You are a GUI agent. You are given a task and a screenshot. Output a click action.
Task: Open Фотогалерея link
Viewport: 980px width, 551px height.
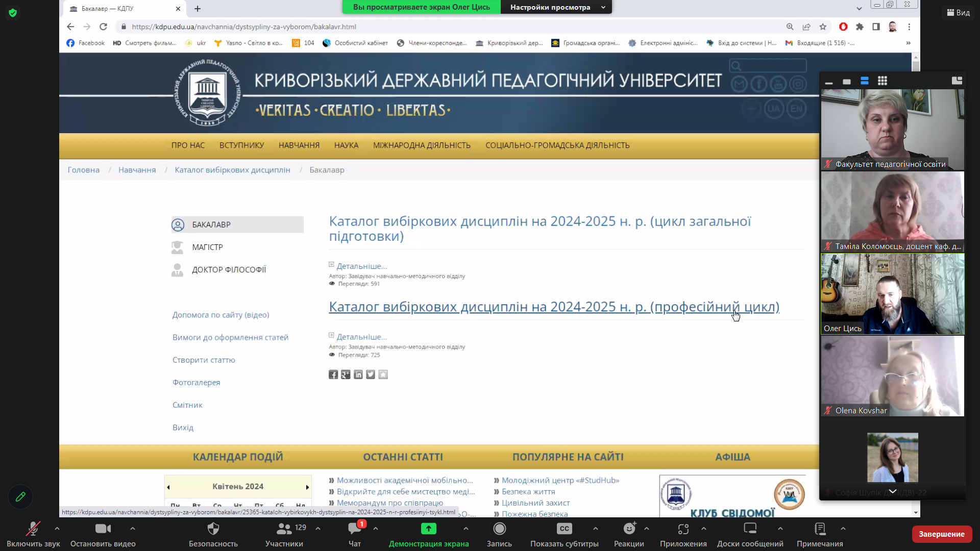196,382
